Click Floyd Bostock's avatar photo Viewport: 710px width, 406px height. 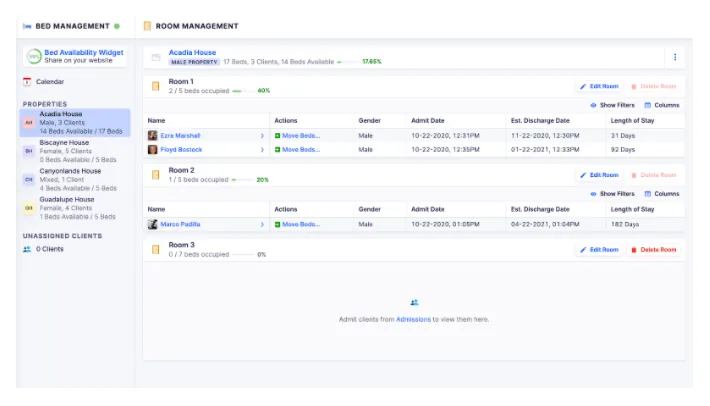153,149
